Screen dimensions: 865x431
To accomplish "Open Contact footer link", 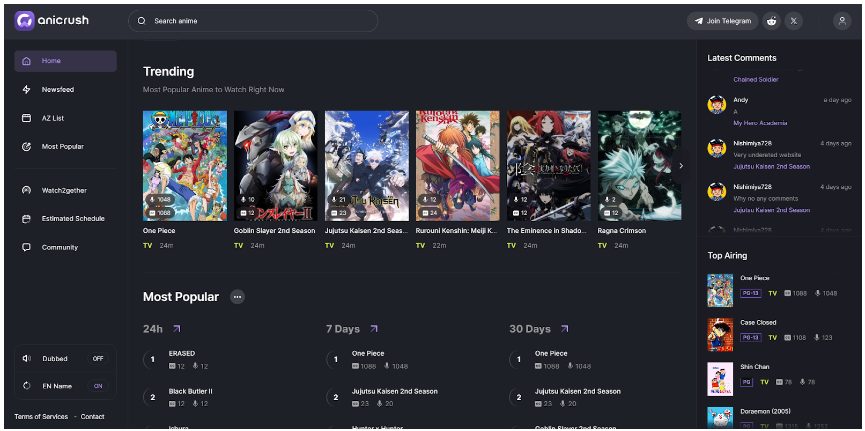I will click(93, 417).
